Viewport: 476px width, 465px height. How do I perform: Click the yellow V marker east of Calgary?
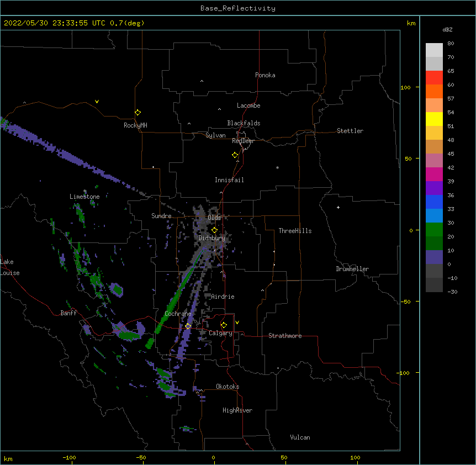coord(237,323)
